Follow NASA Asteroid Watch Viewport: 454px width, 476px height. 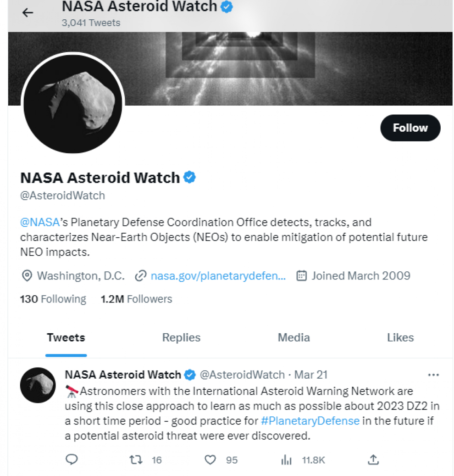(410, 128)
